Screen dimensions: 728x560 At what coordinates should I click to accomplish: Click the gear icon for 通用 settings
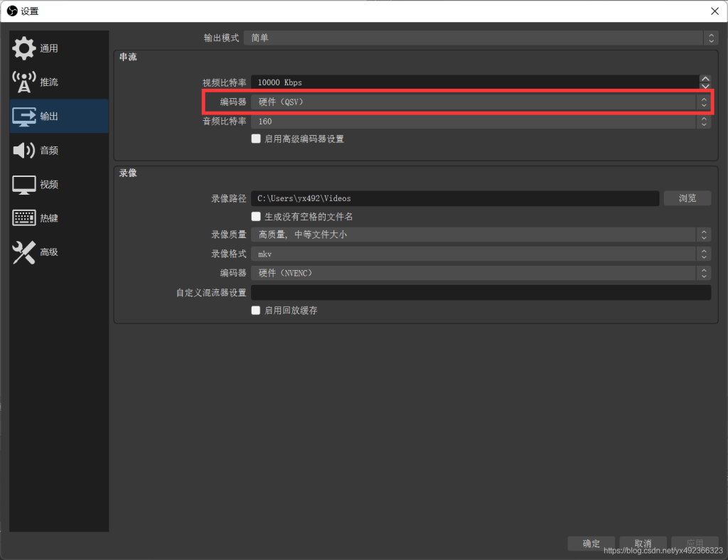24,48
